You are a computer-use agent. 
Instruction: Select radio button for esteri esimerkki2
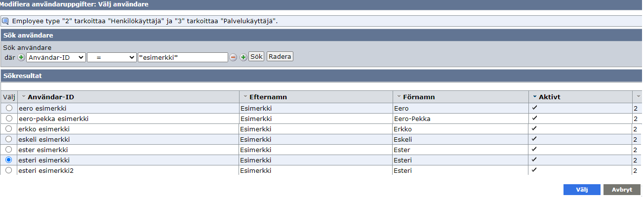[8, 170]
